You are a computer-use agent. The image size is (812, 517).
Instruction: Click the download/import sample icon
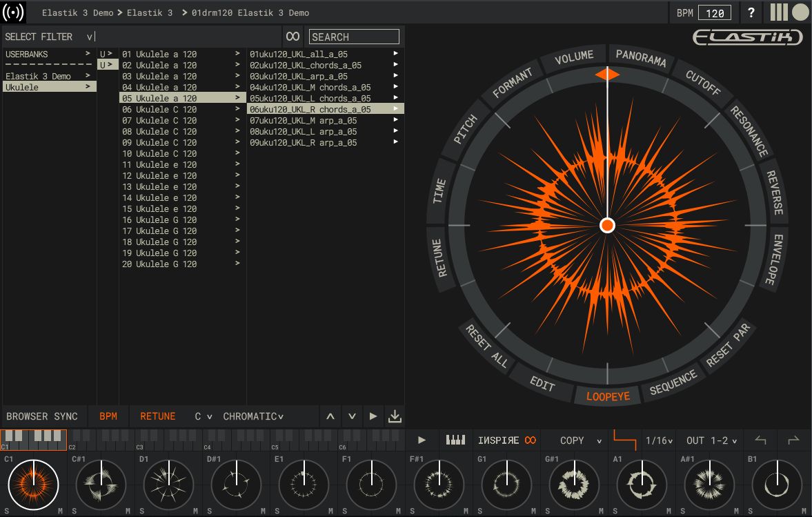point(395,416)
